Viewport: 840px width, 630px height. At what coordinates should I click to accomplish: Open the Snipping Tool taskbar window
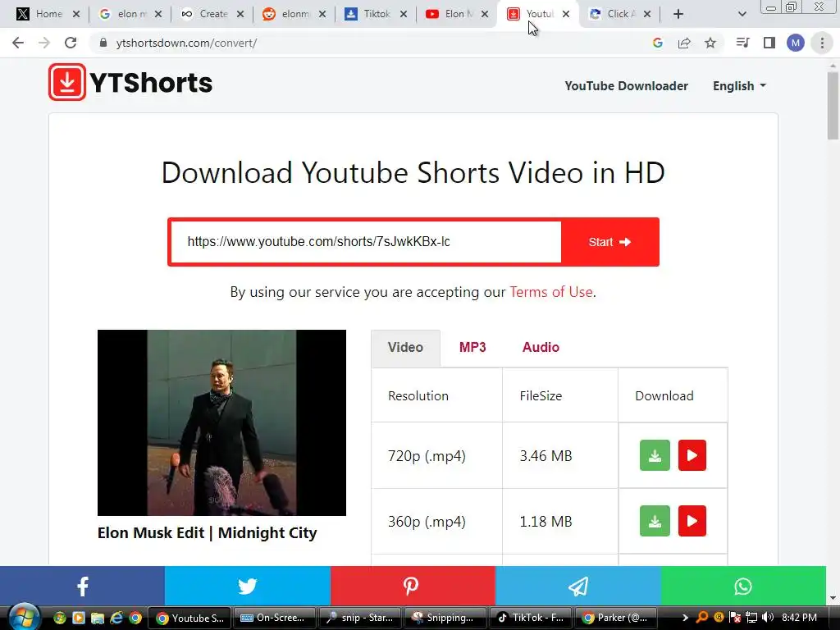[x=445, y=618]
